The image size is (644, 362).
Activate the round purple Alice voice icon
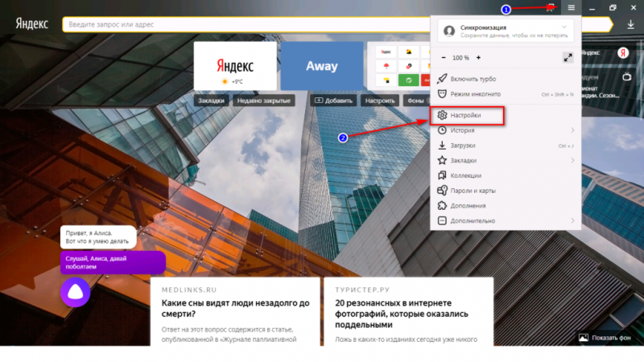[75, 292]
